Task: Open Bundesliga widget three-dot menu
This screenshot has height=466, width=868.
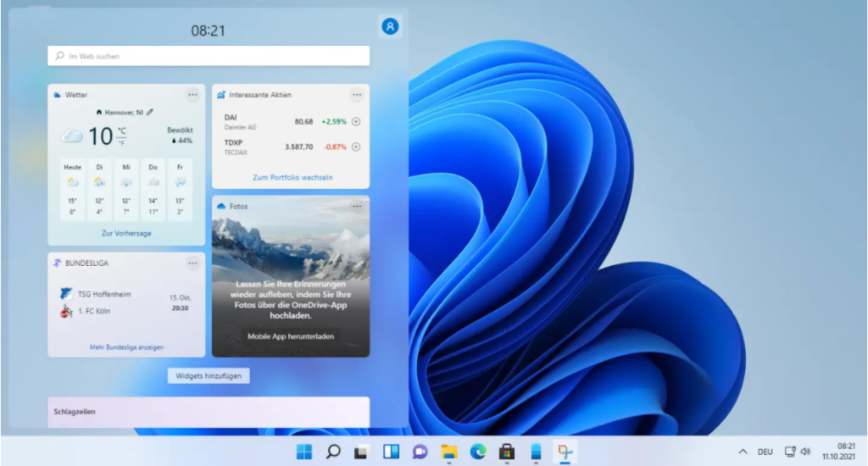Action: 192,264
